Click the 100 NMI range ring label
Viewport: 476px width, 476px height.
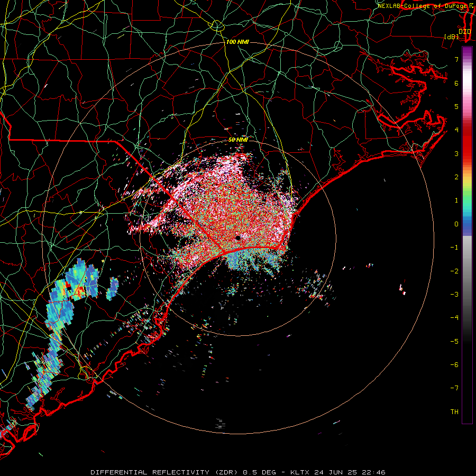pyautogui.click(x=237, y=42)
